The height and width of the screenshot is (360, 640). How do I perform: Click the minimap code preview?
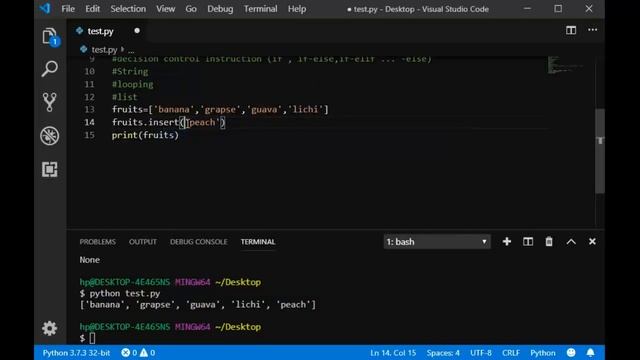565,65
